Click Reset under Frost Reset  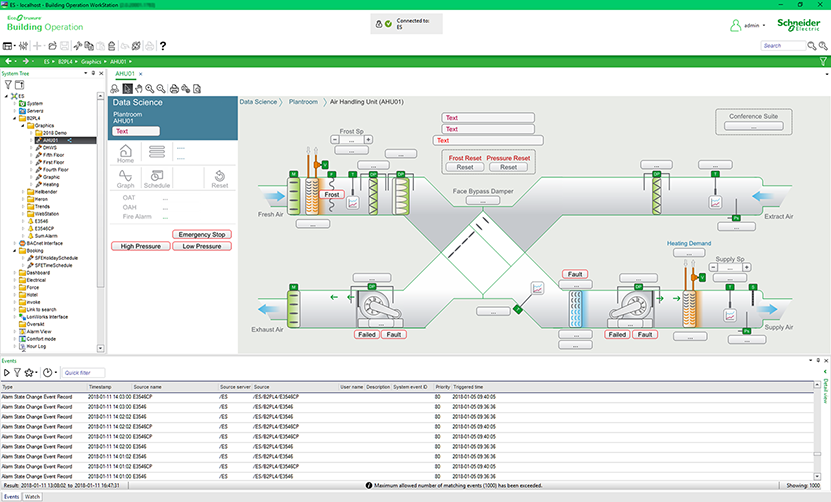[x=465, y=167]
